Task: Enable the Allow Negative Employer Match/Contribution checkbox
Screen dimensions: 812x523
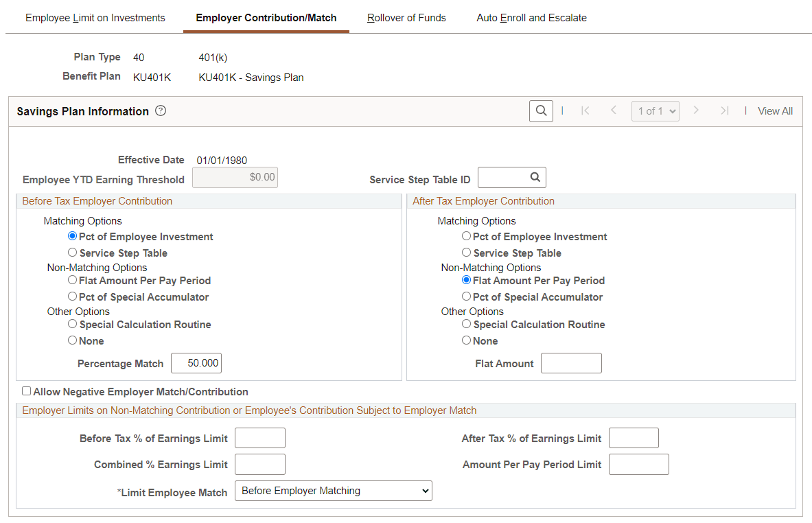Action: point(26,391)
